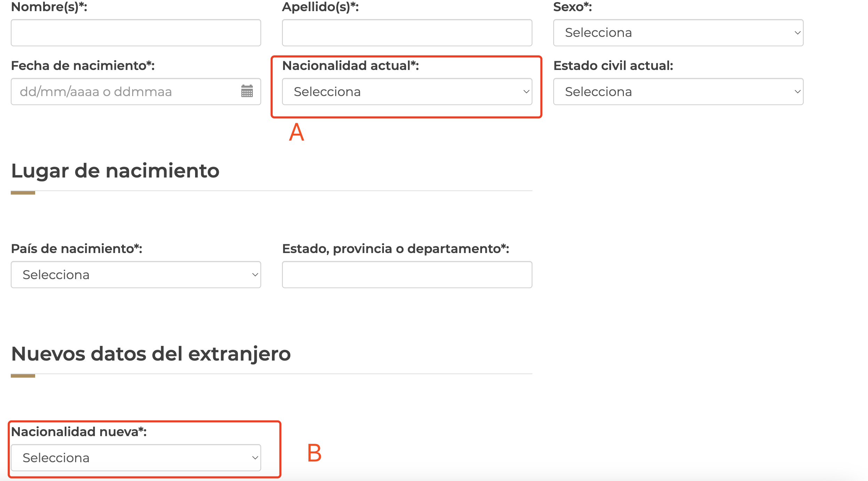Open the calendar date picker icon
868x481 pixels.
coord(247,92)
